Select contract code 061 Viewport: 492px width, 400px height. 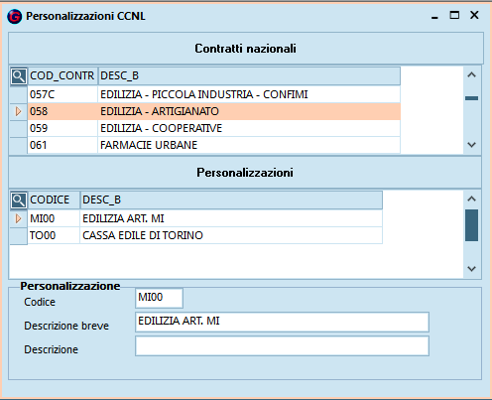[x=62, y=145]
